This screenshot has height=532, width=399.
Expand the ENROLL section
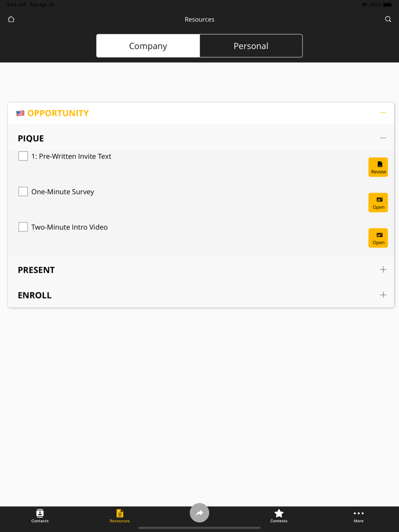pos(383,295)
